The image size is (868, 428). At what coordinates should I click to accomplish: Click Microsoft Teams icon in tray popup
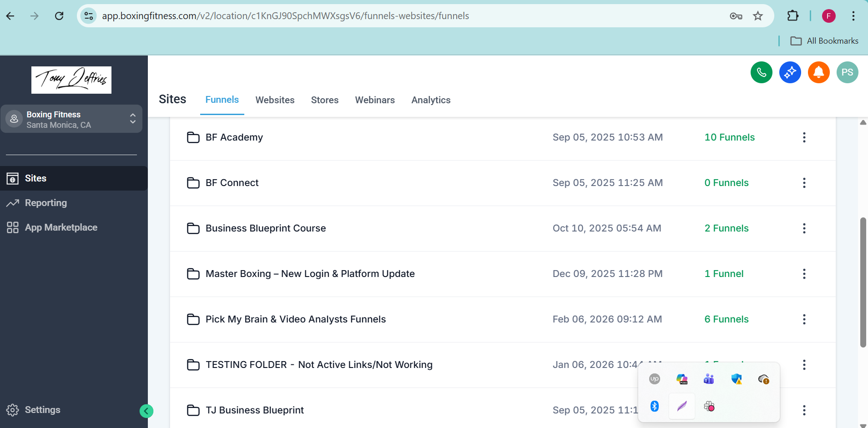click(708, 379)
